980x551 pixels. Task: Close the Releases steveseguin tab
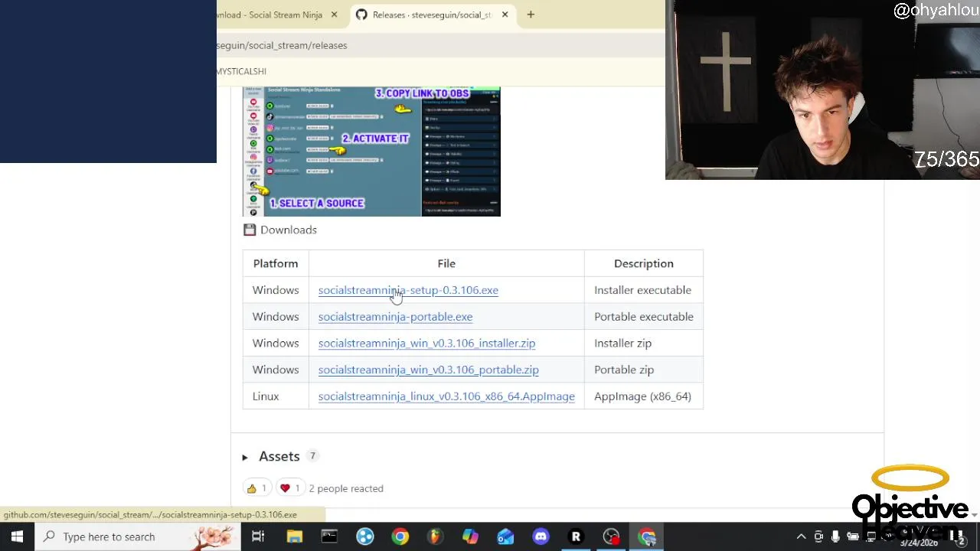point(505,15)
